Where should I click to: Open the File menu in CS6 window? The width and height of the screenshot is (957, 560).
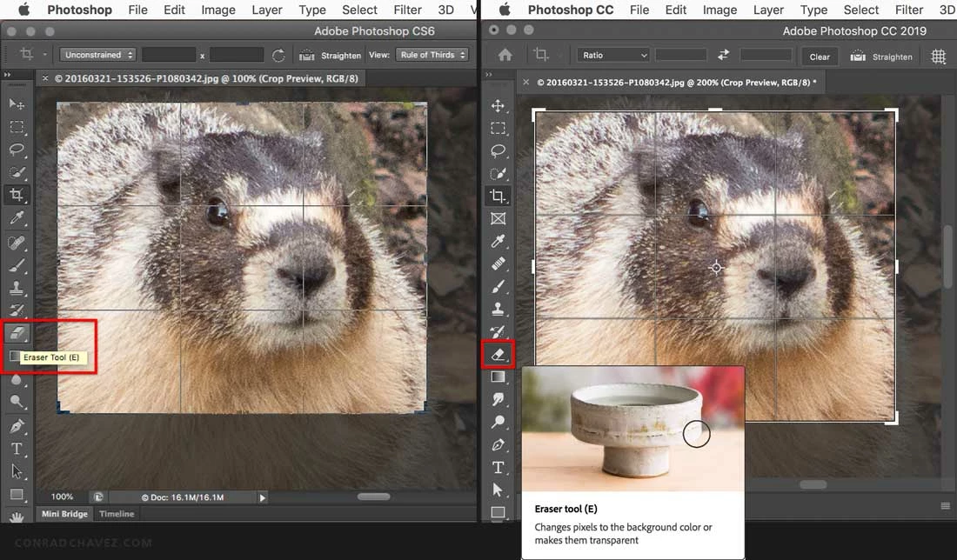tap(138, 10)
